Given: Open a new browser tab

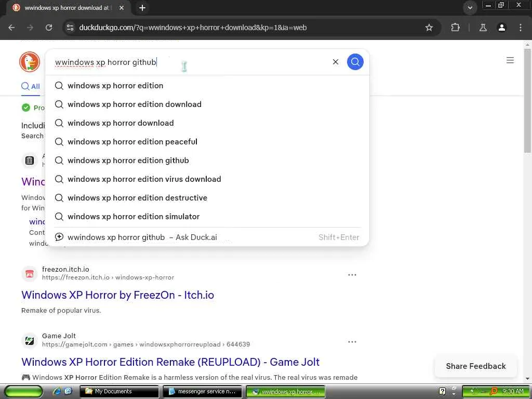Looking at the screenshot, I should [x=142, y=7].
